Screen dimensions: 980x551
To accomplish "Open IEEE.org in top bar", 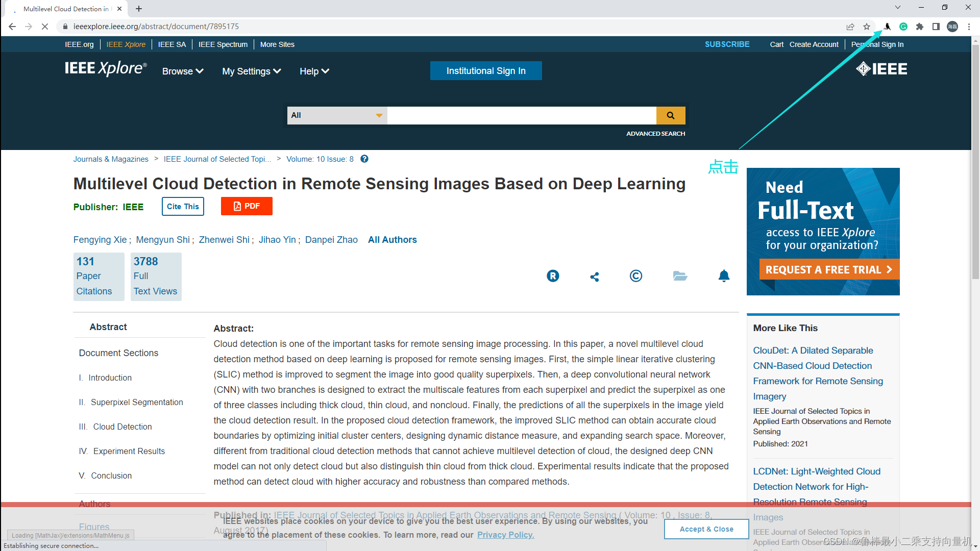I will [x=79, y=44].
